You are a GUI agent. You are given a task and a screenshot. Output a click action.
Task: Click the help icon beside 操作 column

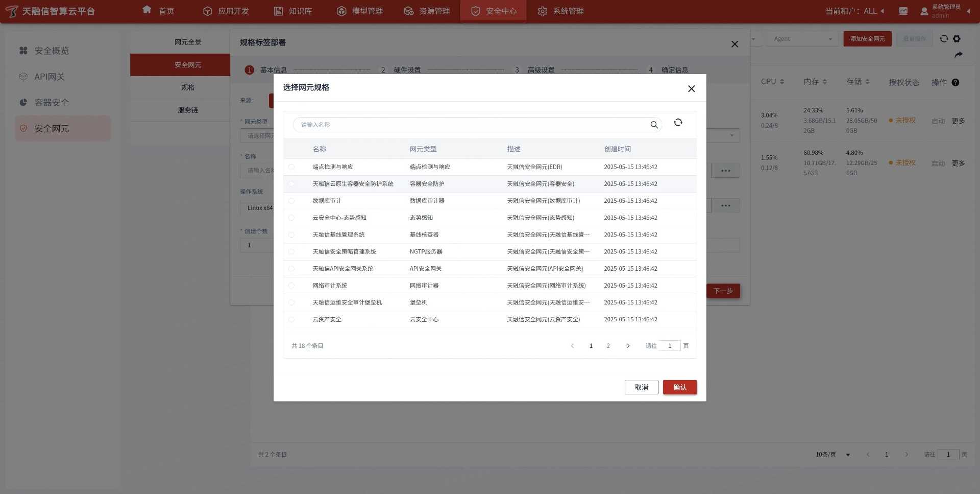click(x=955, y=82)
